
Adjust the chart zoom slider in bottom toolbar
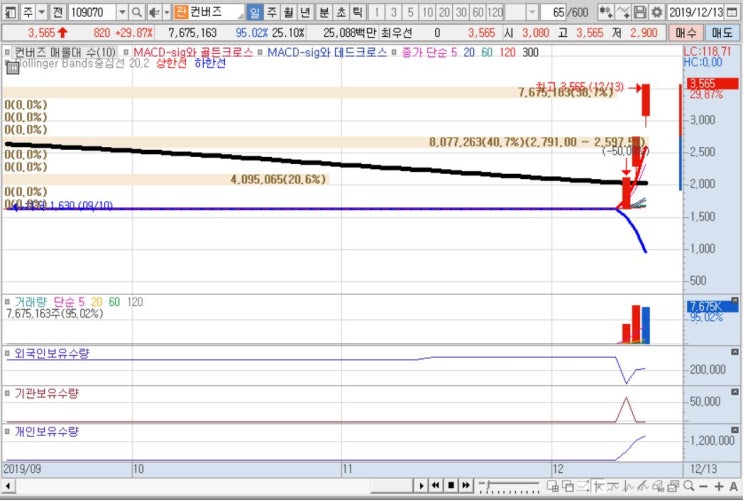tap(509, 486)
